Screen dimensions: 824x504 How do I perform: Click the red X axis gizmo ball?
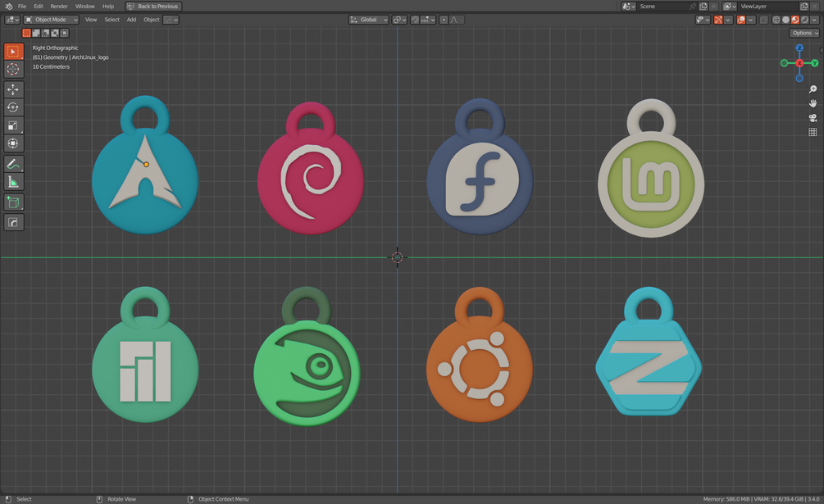[x=799, y=63]
